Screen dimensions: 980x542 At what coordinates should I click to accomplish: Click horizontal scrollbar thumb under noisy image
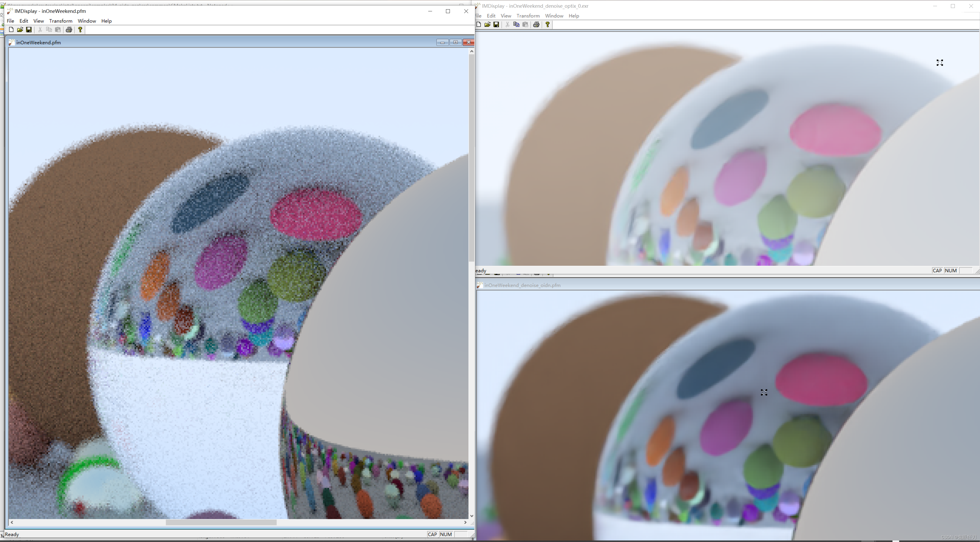(221, 523)
